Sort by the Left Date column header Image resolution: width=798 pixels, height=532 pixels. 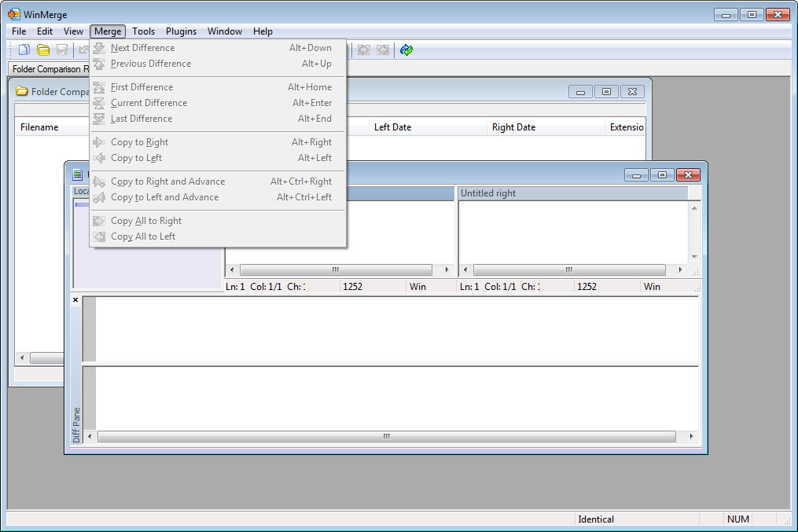(x=392, y=127)
